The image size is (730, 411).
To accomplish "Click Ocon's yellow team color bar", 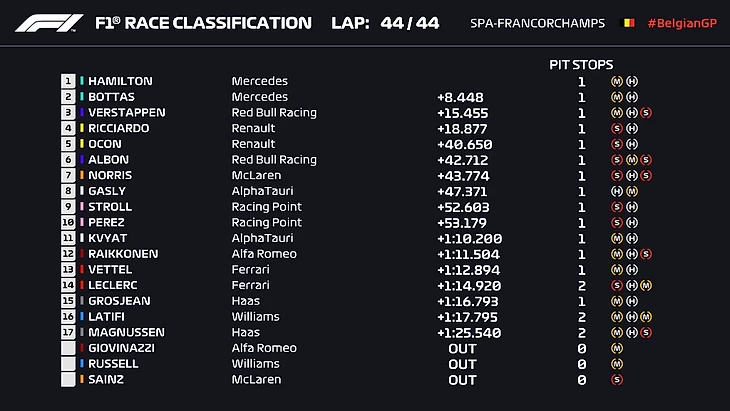I will pyautogui.click(x=82, y=144).
